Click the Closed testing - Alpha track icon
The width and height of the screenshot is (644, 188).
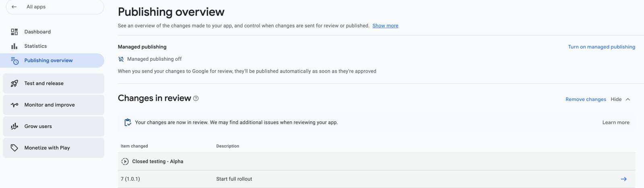[x=125, y=161]
